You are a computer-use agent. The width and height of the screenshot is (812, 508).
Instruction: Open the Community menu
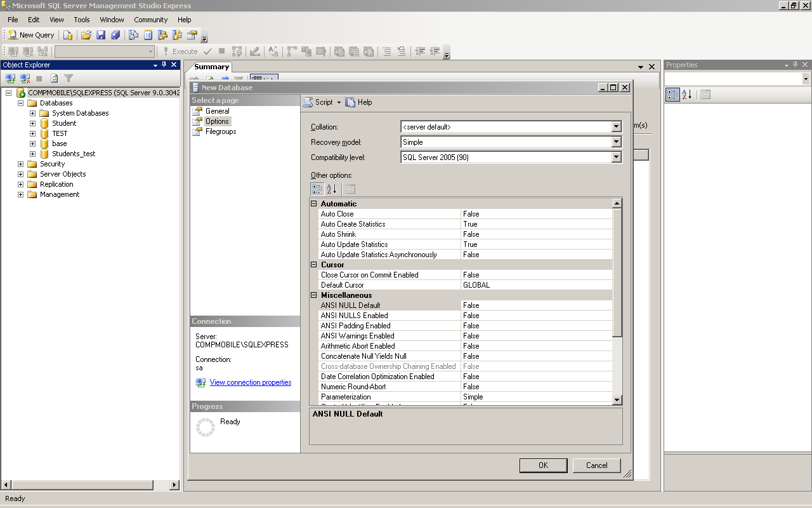point(151,20)
